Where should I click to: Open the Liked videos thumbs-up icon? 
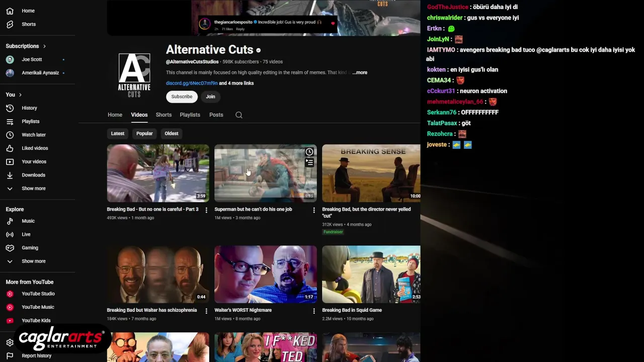point(10,148)
